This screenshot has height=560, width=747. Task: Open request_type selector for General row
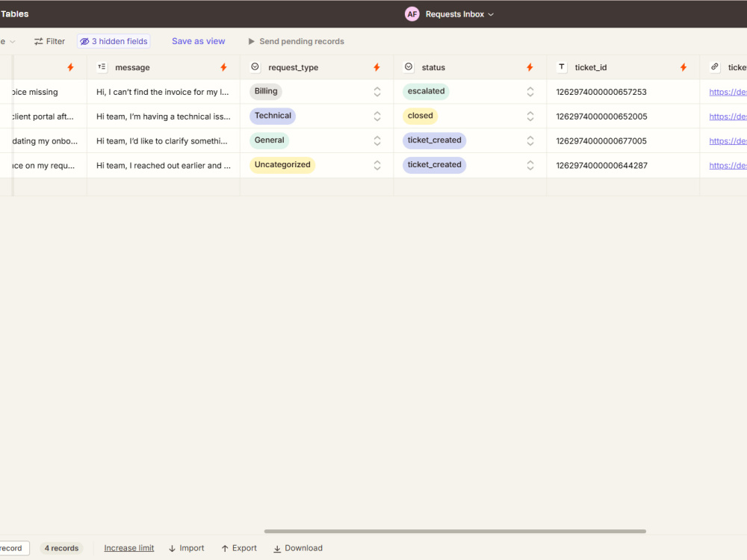coord(376,141)
